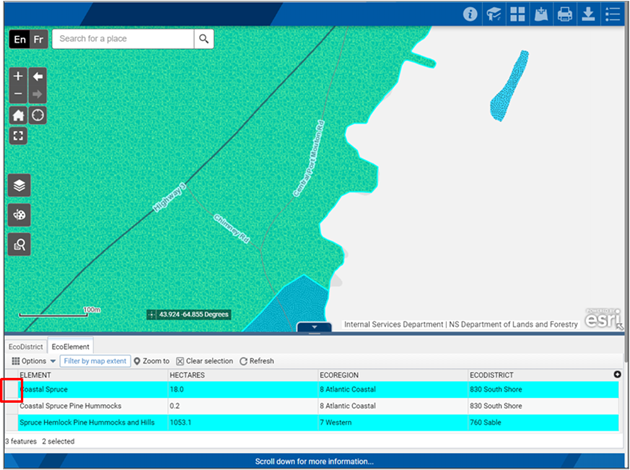Click the find my location button
630x470 pixels.
point(38,115)
